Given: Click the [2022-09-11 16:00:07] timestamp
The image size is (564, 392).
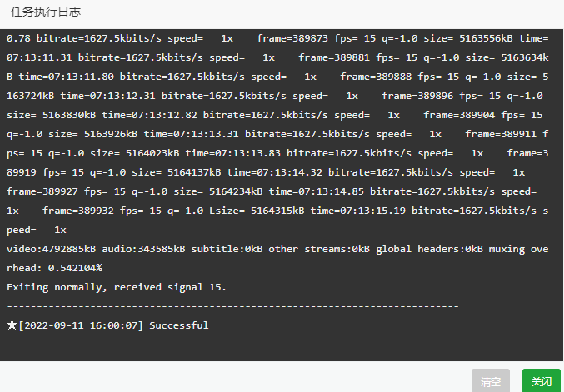Looking at the screenshot, I should [x=81, y=325].
